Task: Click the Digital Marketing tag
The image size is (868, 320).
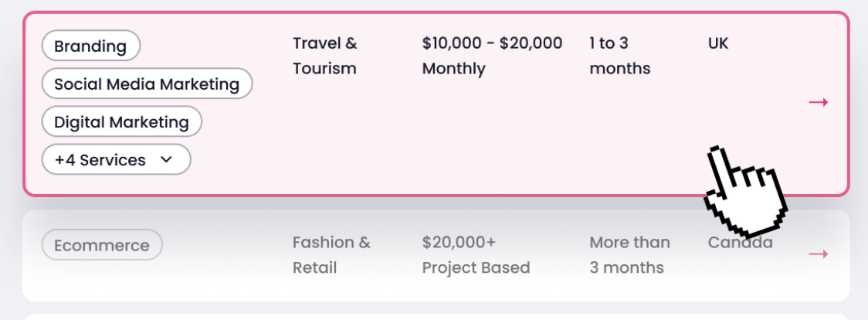Action: (x=121, y=121)
